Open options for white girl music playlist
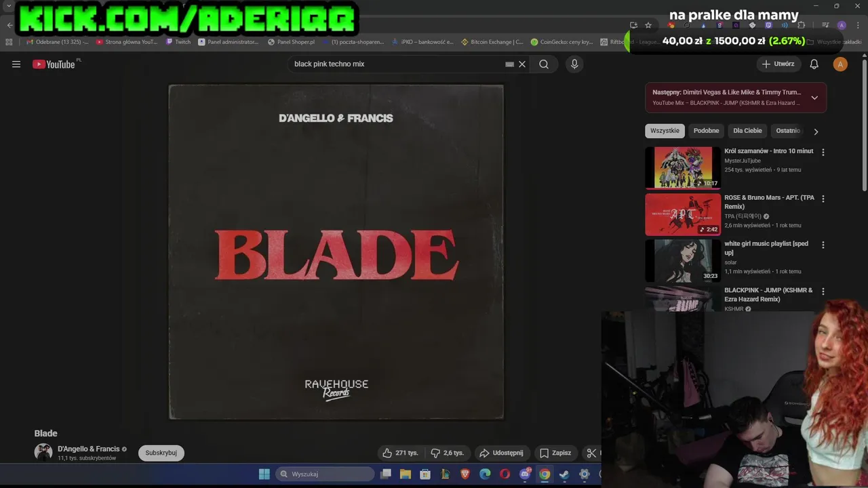The image size is (868, 488). pyautogui.click(x=823, y=245)
